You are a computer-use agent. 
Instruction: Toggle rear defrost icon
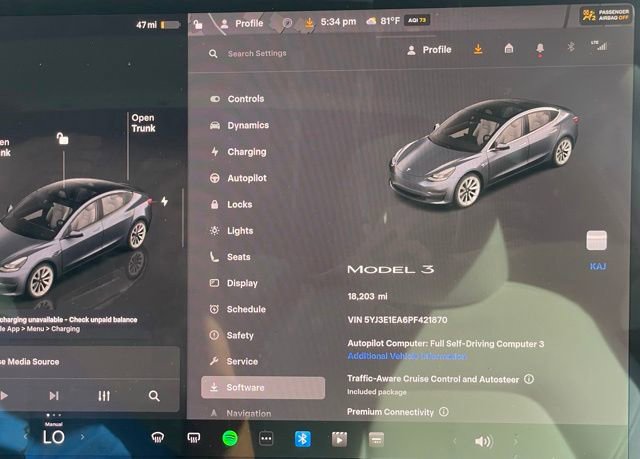[x=193, y=438]
